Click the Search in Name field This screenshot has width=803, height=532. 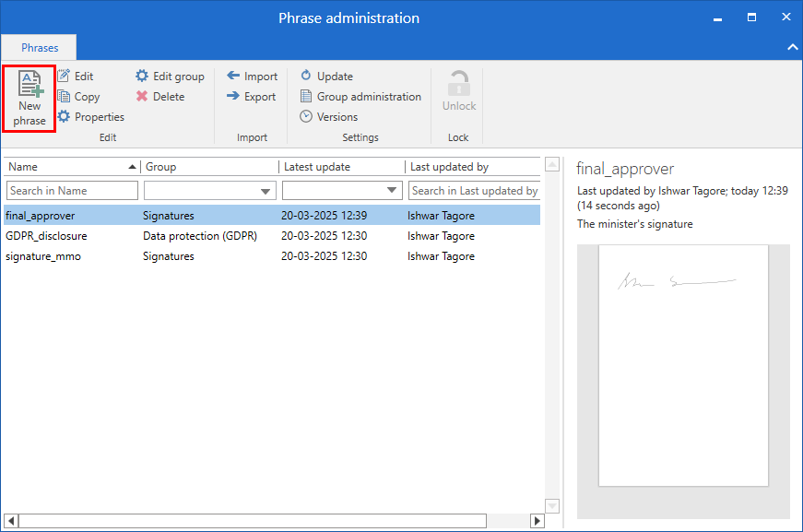[x=73, y=191]
